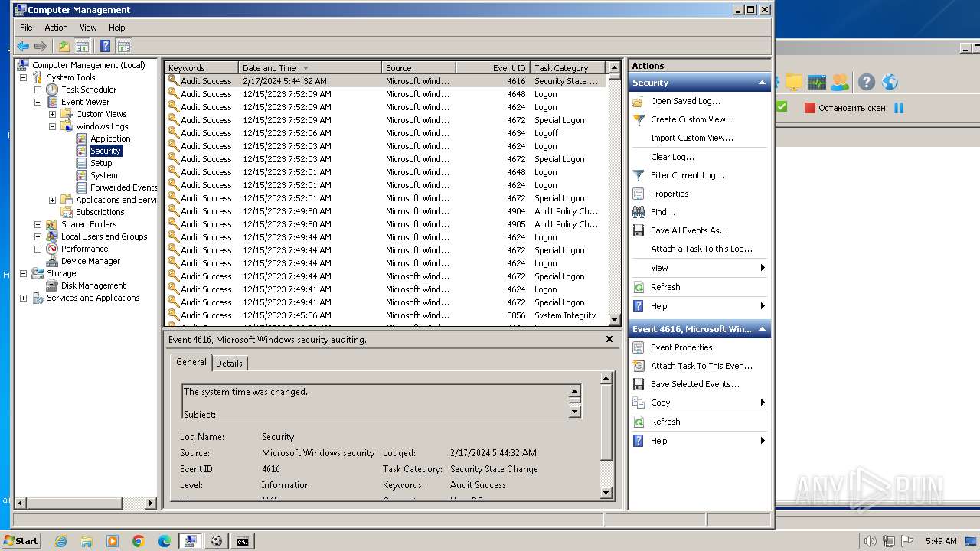Expand the Custom Views tree node
This screenshot has height=551, width=980.
[53, 114]
